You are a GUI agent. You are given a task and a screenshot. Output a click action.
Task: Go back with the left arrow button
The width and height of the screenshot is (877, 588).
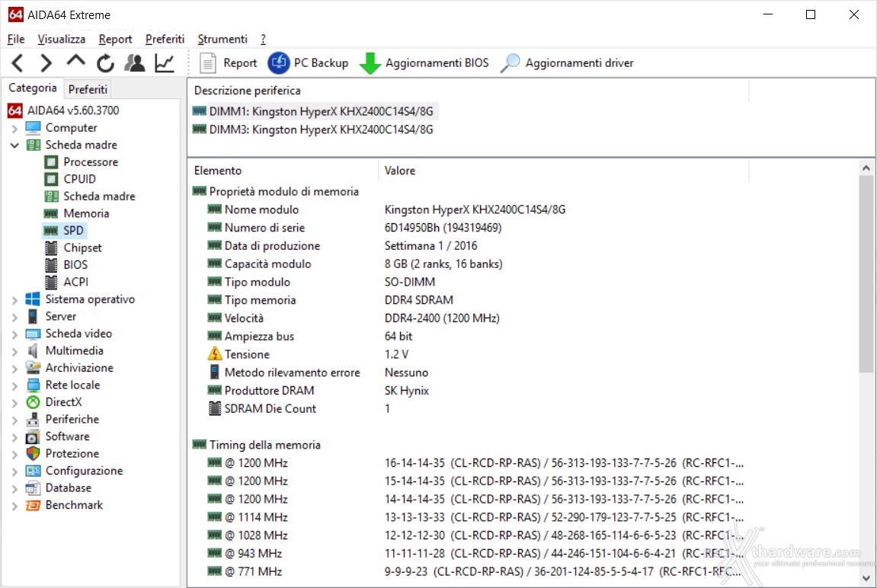pos(18,63)
